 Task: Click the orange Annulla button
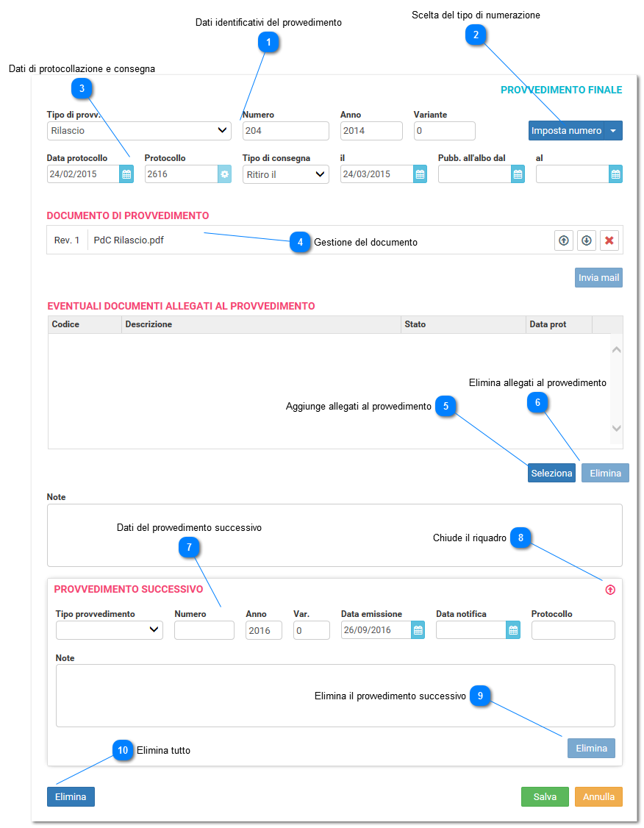tap(598, 797)
